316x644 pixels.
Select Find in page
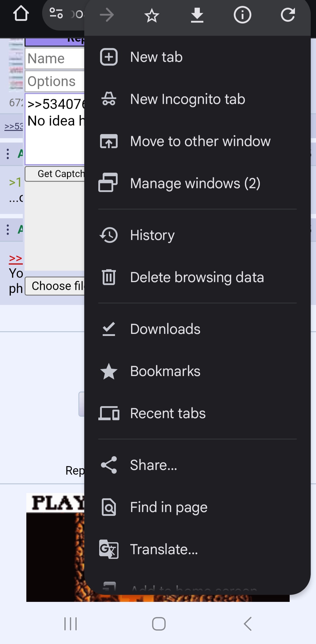(197, 507)
